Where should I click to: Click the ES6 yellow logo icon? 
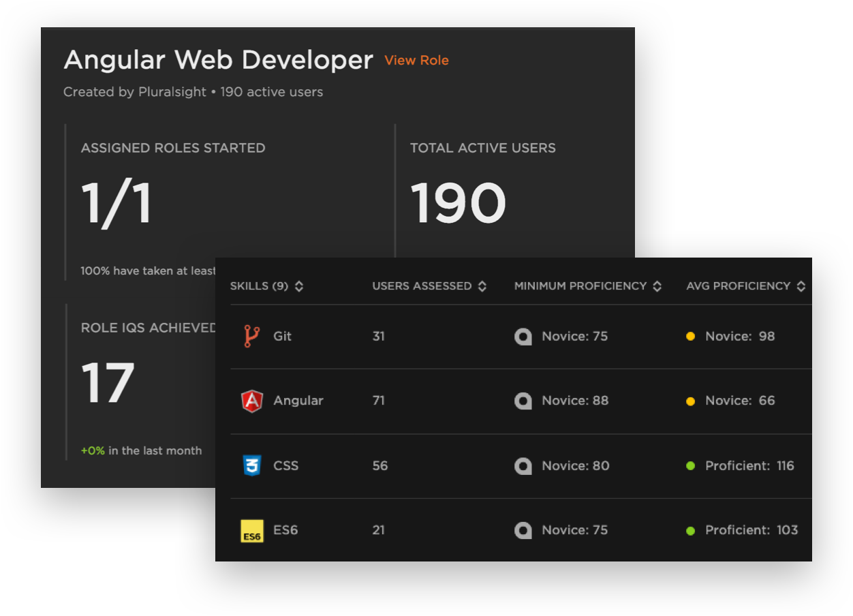tap(252, 531)
